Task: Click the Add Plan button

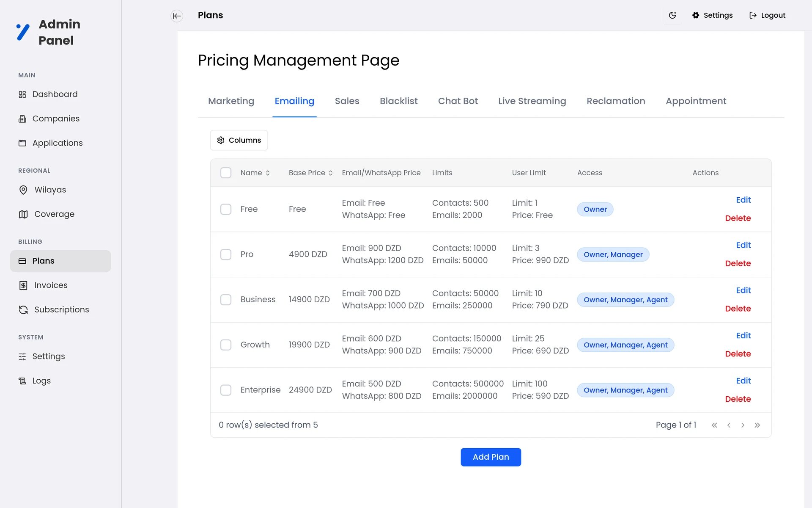Action: pyautogui.click(x=491, y=457)
